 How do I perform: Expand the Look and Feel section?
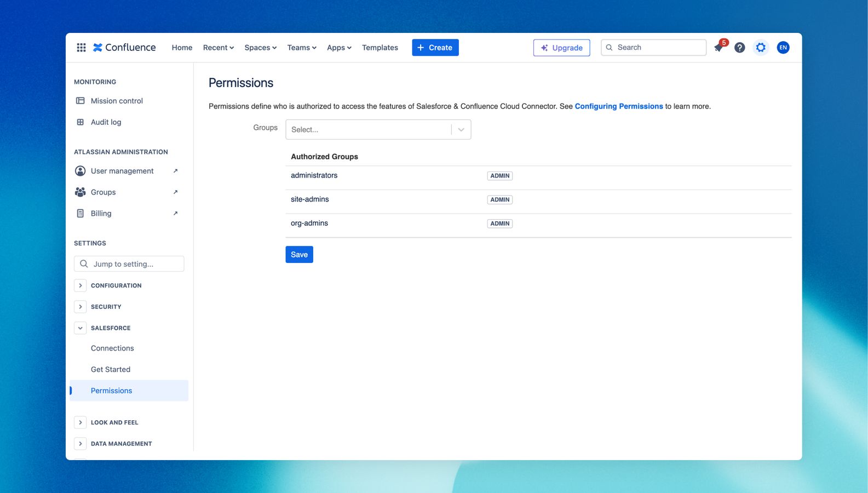coord(80,422)
